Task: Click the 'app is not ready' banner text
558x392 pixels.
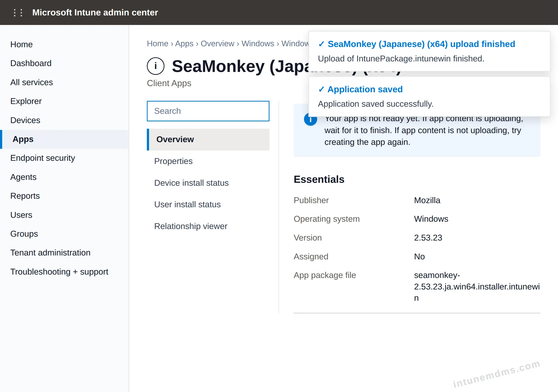Action: 424,130
